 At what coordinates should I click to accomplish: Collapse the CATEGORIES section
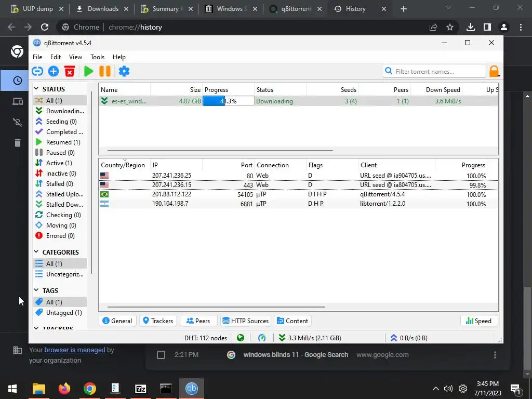click(36, 252)
